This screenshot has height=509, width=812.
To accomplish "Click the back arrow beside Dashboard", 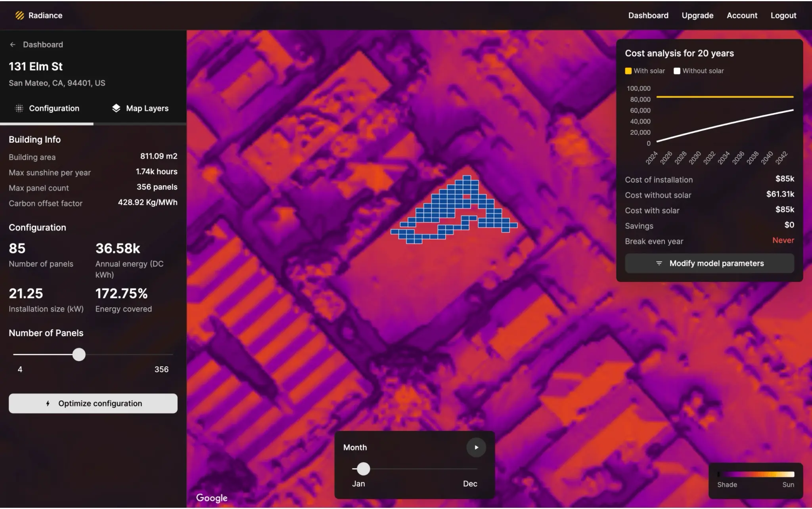I will coord(13,45).
